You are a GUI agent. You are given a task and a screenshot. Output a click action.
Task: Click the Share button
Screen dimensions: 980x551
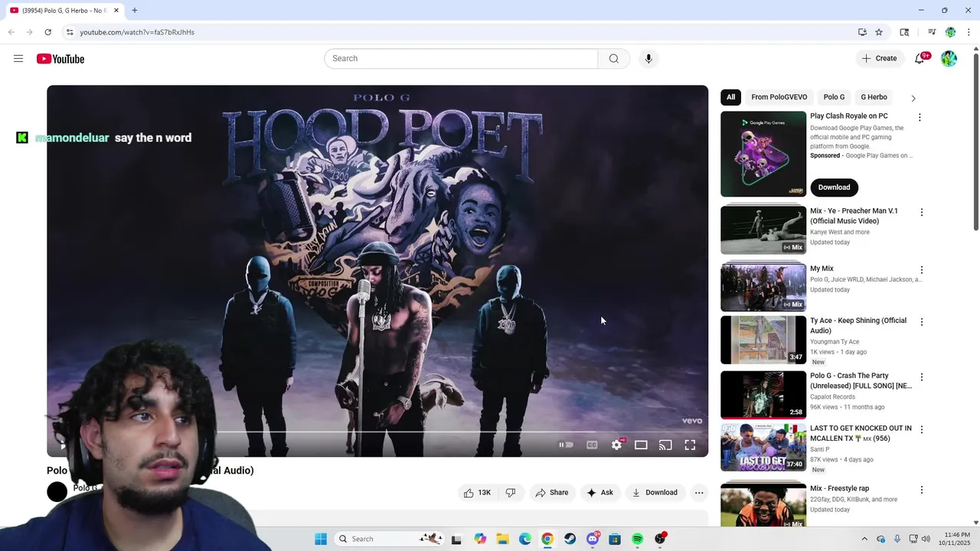point(551,493)
